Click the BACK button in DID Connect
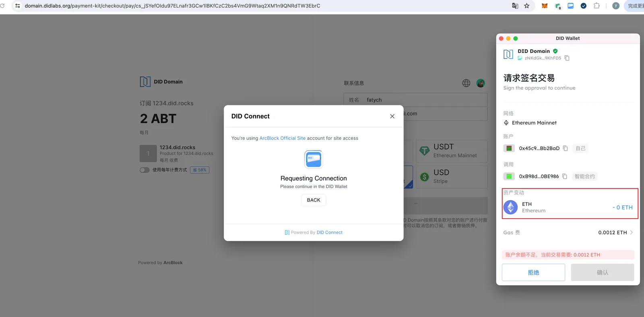 (x=314, y=200)
